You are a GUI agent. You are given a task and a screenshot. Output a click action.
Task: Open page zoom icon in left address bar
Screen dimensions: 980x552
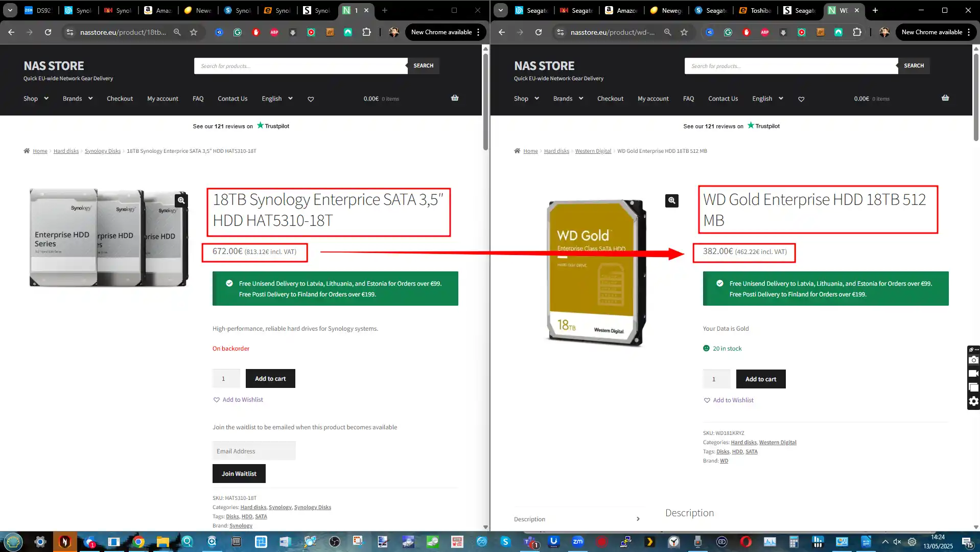(x=177, y=32)
